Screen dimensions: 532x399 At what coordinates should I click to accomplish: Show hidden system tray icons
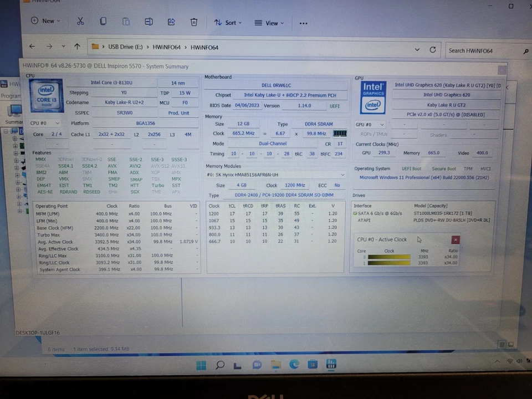[x=497, y=362]
